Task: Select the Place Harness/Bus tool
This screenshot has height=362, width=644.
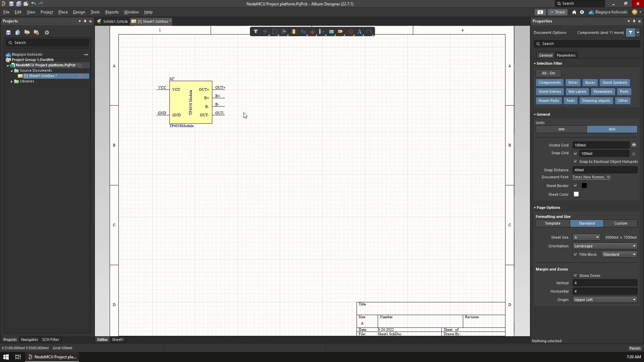Action: [322, 32]
